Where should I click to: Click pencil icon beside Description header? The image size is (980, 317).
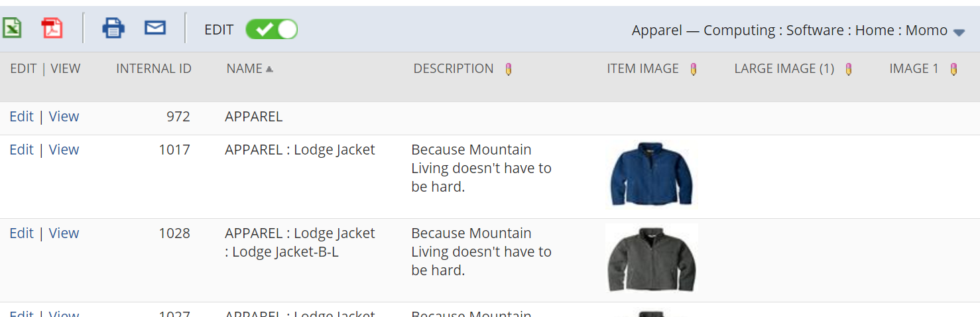pos(509,69)
